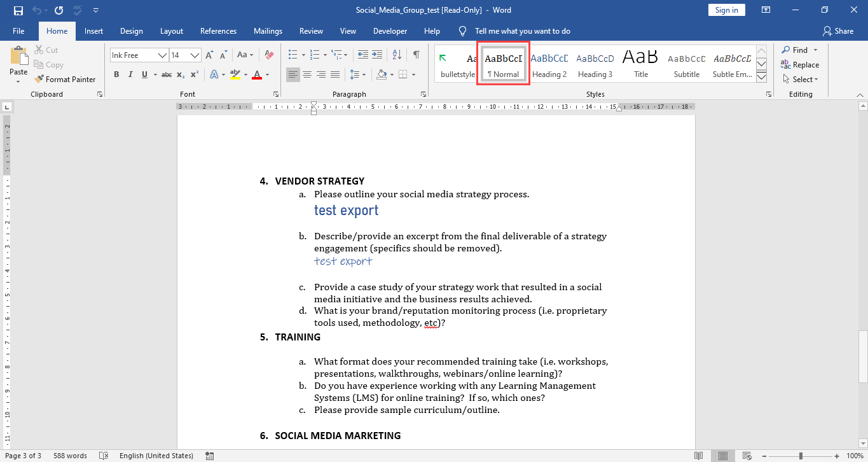This screenshot has width=868, height=462.
Task: Expand the Styles gallery More arrow
Action: (762, 77)
